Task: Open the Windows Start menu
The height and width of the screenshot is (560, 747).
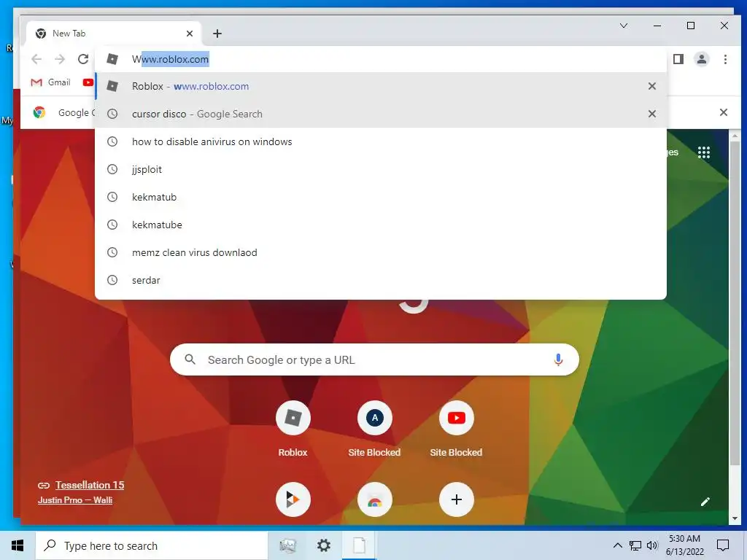Action: (x=18, y=545)
